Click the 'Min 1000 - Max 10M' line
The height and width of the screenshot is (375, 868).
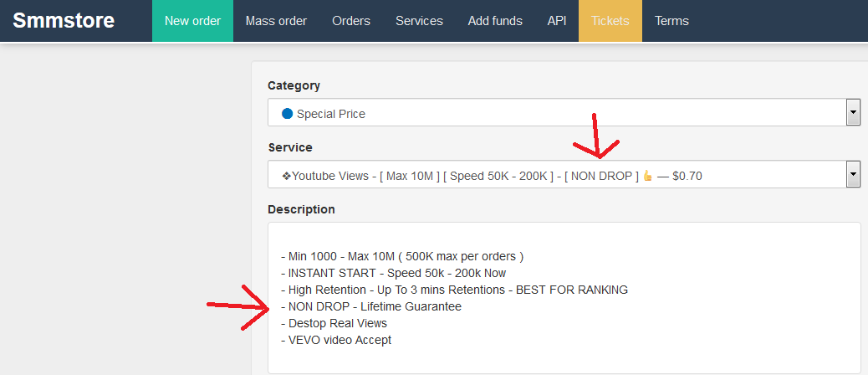click(x=402, y=256)
